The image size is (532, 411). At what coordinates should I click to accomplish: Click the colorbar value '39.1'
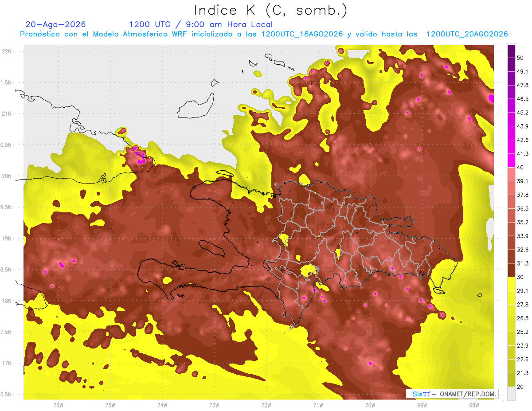(x=523, y=181)
